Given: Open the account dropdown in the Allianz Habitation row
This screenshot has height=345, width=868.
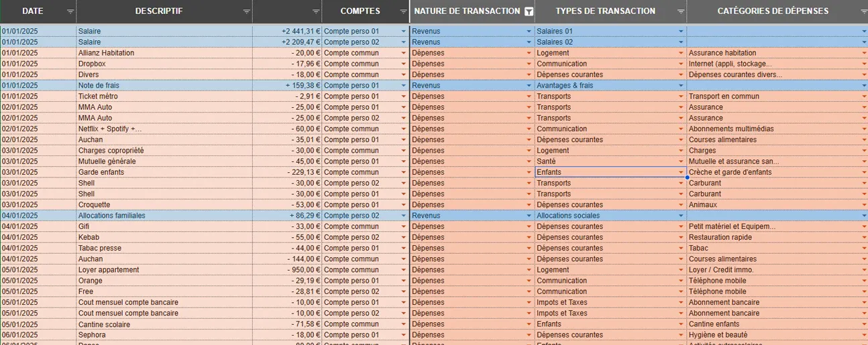Looking at the screenshot, I should coord(403,53).
